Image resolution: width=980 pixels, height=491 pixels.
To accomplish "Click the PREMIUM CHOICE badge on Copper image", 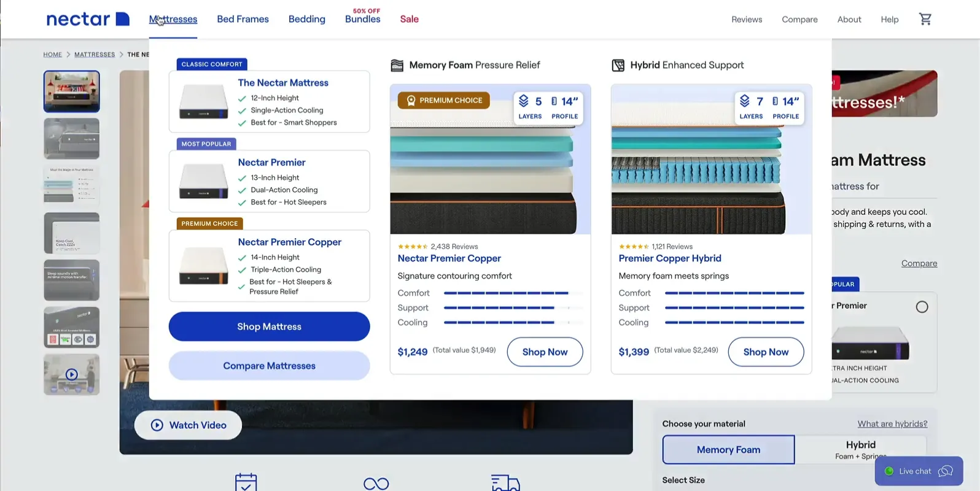I will 443,100.
